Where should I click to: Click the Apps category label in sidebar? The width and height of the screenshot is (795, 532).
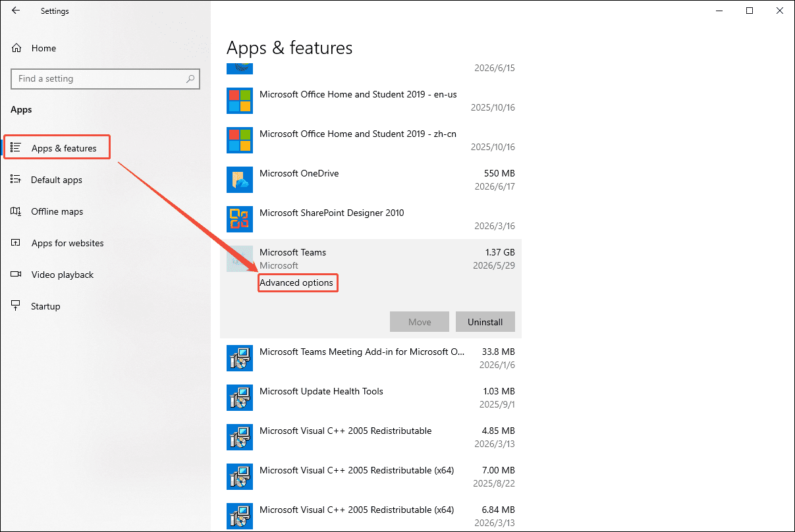pyautogui.click(x=21, y=109)
